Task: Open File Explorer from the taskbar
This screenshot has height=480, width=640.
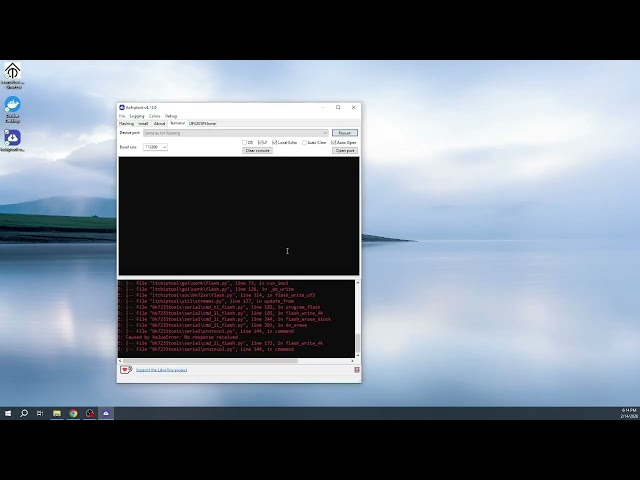Action: point(57,413)
